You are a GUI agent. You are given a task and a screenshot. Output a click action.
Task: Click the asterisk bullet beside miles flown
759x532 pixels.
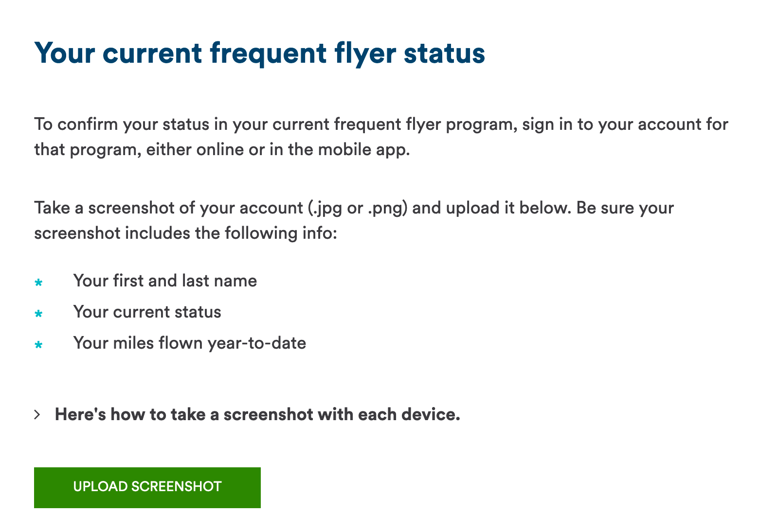coord(38,345)
